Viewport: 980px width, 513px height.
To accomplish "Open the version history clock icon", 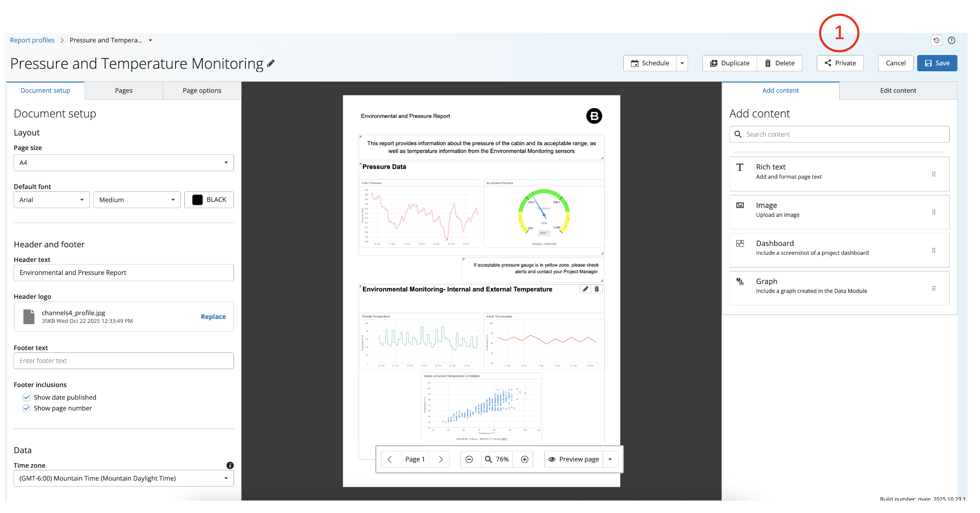I will tap(936, 40).
